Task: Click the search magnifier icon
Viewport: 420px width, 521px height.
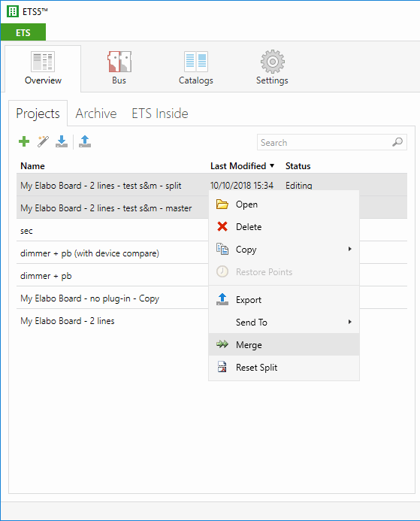Action: (x=397, y=142)
